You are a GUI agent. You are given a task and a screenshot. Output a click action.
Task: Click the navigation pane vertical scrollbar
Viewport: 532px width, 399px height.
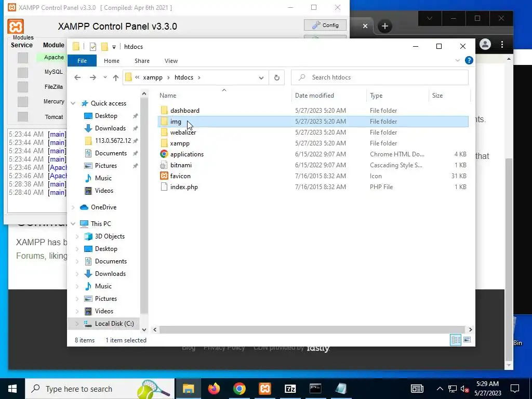point(144,206)
